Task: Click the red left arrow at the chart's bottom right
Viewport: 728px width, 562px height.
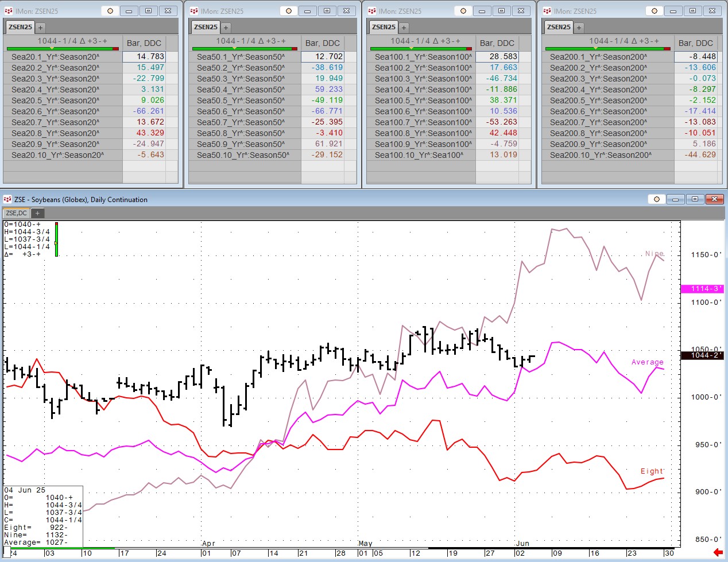Action: (x=718, y=552)
